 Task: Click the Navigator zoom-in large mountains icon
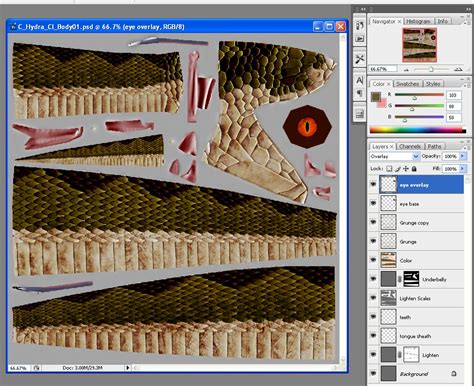(x=458, y=69)
